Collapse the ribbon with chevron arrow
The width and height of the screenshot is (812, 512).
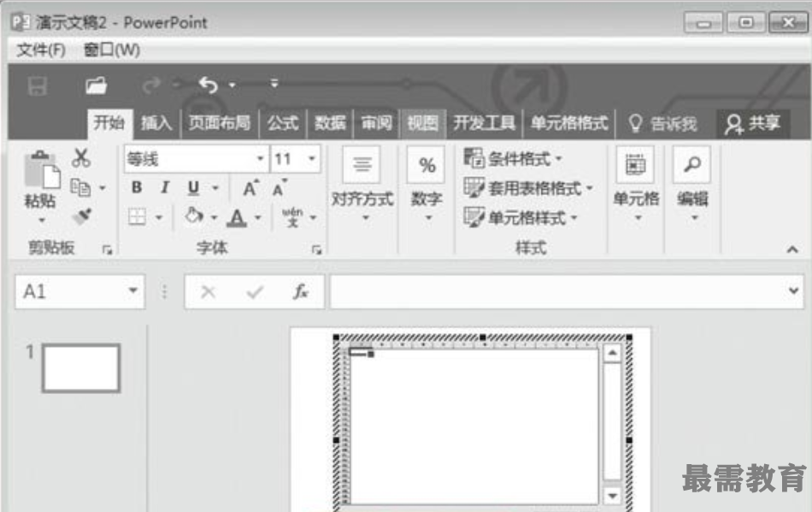point(792,250)
